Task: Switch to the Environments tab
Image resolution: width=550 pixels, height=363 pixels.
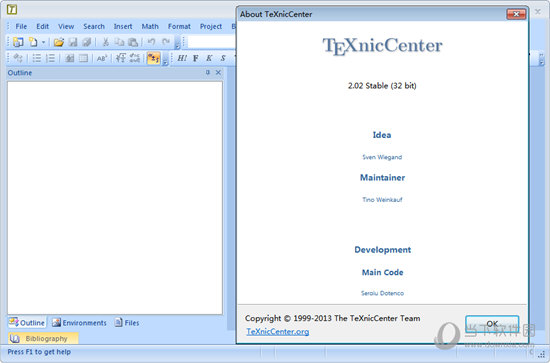Action: pyautogui.click(x=79, y=322)
